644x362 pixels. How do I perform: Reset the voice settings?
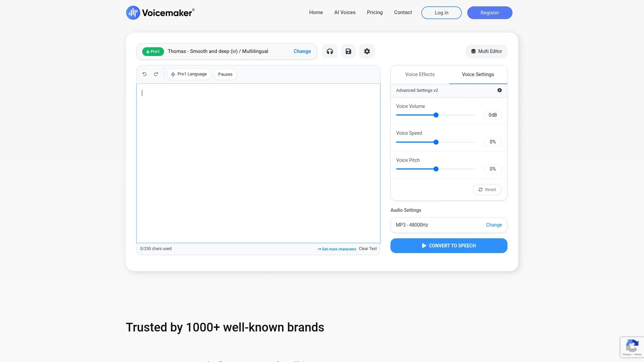[x=487, y=190]
